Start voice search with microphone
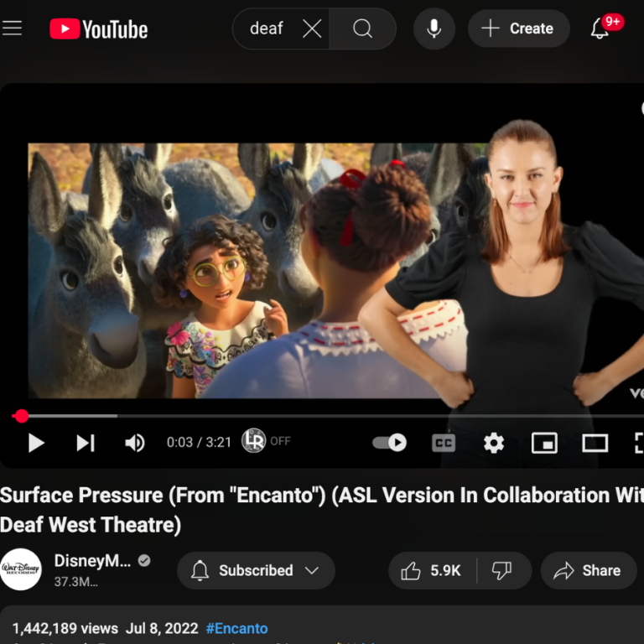The height and width of the screenshot is (644, 644). click(434, 29)
